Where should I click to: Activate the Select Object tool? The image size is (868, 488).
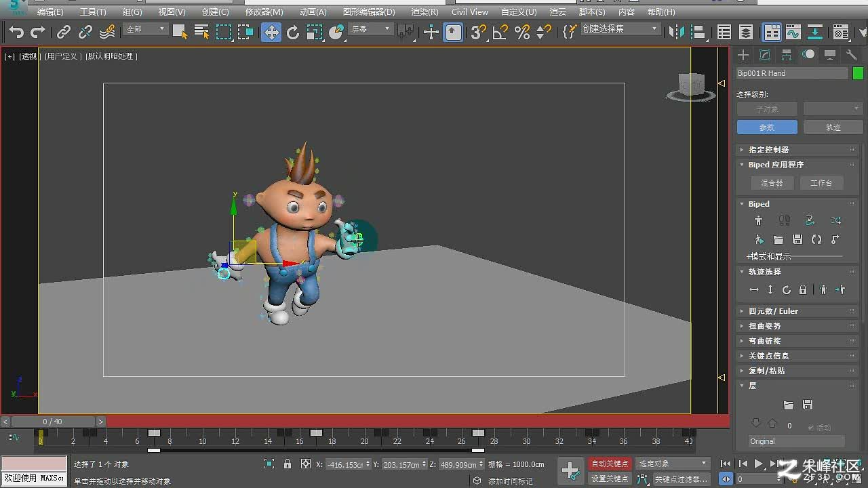pyautogui.click(x=180, y=32)
